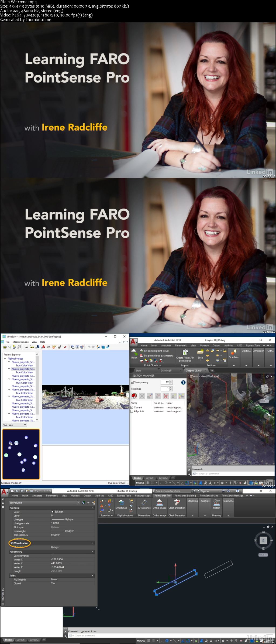
Task: Switch to the PointSense Plant ribbon tab
Action: (x=209, y=496)
